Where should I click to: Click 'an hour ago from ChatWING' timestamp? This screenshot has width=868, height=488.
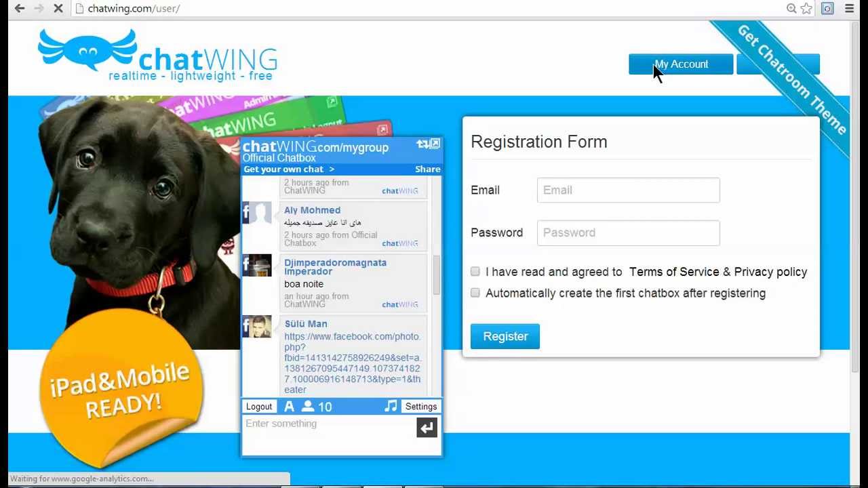point(317,300)
